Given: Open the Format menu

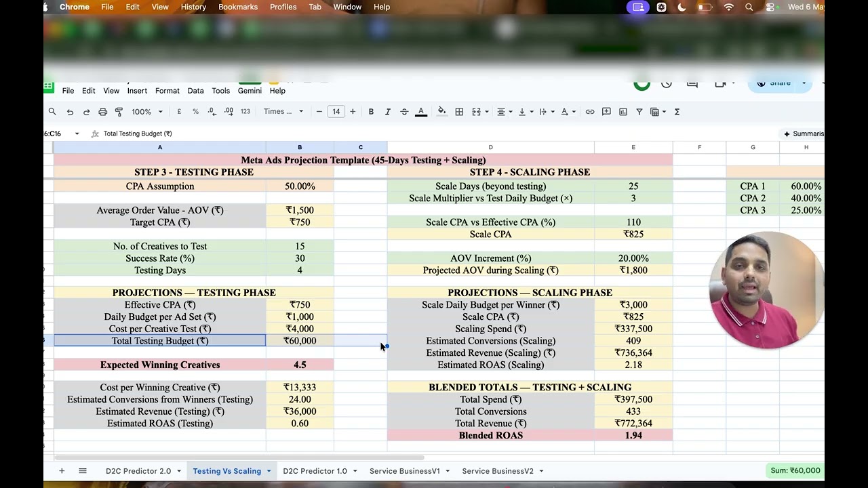Looking at the screenshot, I should [167, 91].
